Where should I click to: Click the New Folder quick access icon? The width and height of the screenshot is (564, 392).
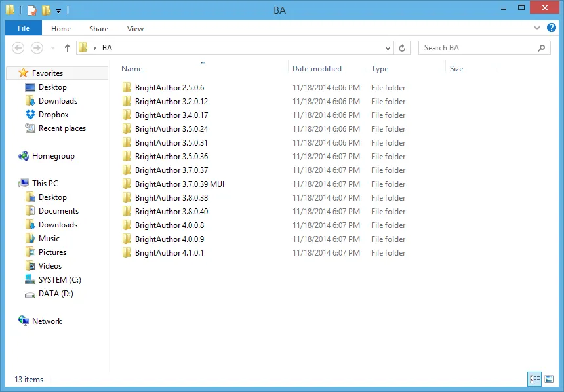click(x=46, y=10)
